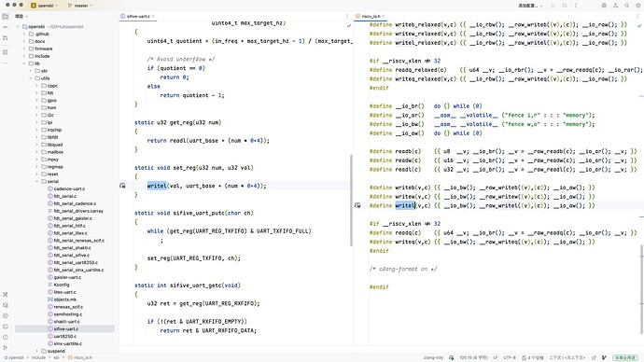This screenshot has height=362, width=644.
Task: Expand the suspend folder
Action: pos(37,351)
